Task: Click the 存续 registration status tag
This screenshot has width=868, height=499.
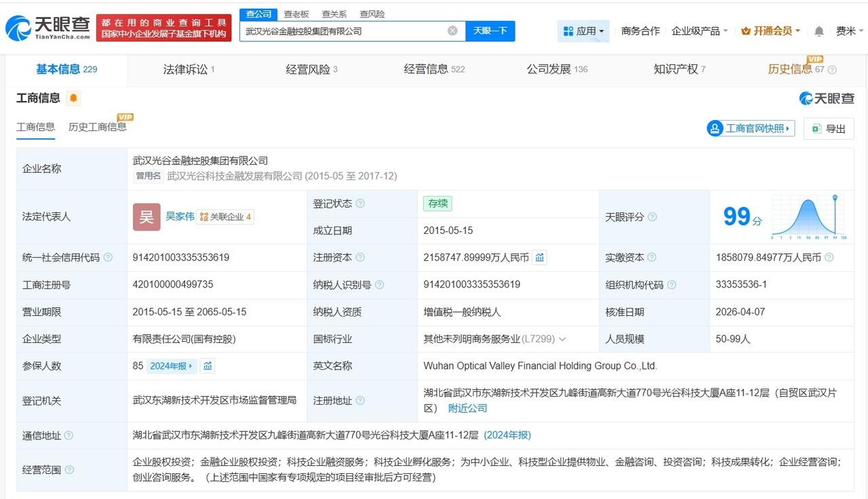Action: coord(437,203)
